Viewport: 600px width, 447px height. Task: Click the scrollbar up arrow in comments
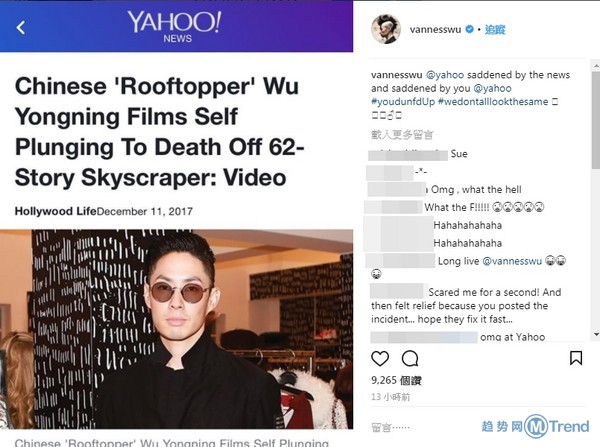click(x=596, y=66)
